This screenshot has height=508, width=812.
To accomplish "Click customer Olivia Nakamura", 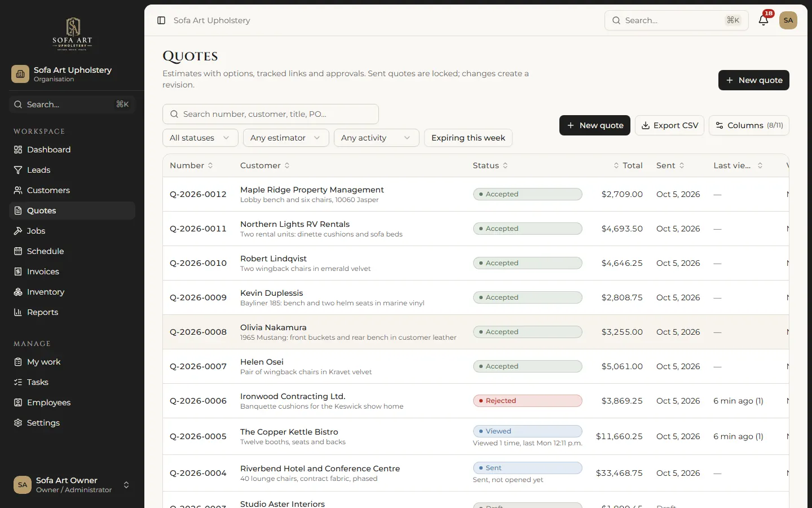I will click(x=273, y=327).
